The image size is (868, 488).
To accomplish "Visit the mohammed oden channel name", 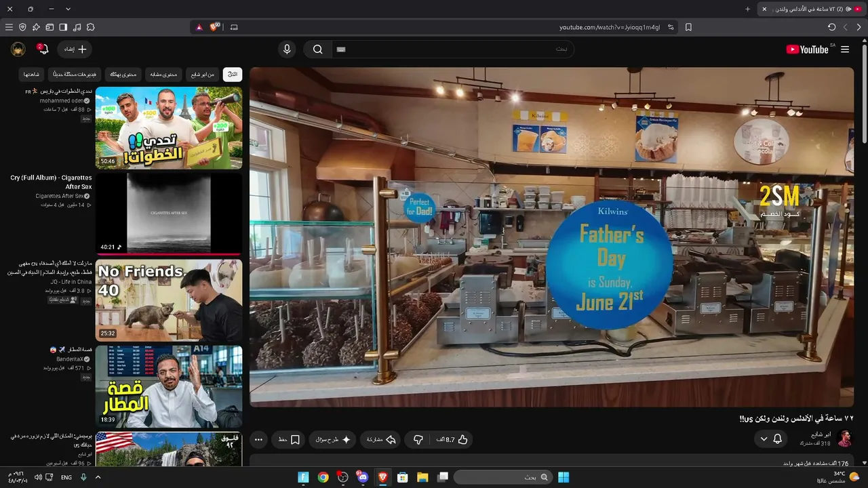I will [x=62, y=101].
